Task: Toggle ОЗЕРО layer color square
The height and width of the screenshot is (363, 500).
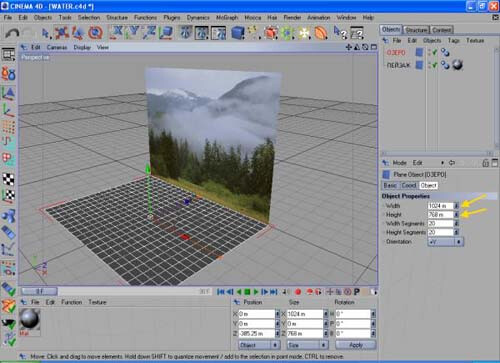Action: 419,52
